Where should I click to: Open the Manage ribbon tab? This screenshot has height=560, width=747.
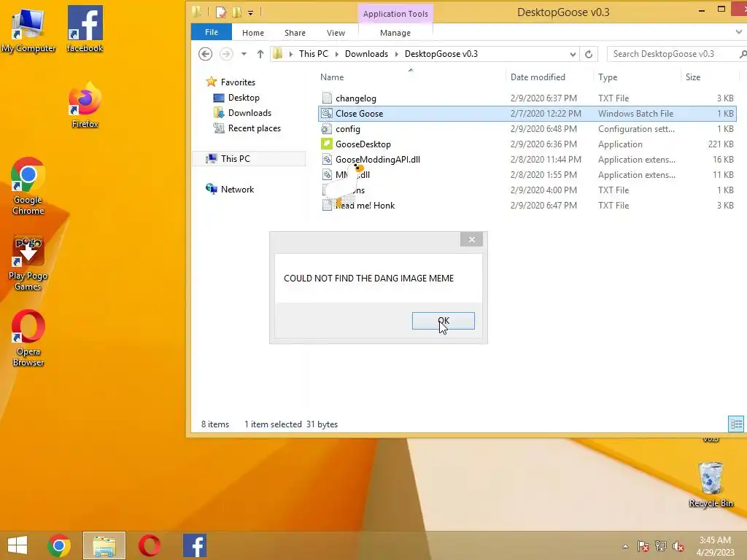tap(395, 33)
